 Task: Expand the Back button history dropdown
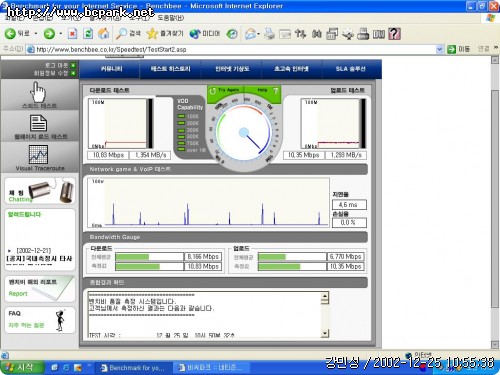[x=36, y=34]
